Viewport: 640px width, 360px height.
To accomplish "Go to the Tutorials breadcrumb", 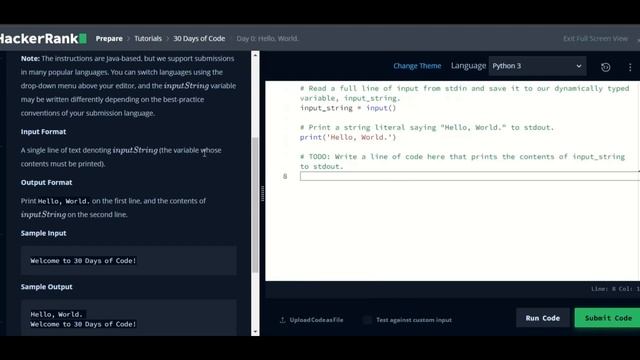I will [x=148, y=38].
